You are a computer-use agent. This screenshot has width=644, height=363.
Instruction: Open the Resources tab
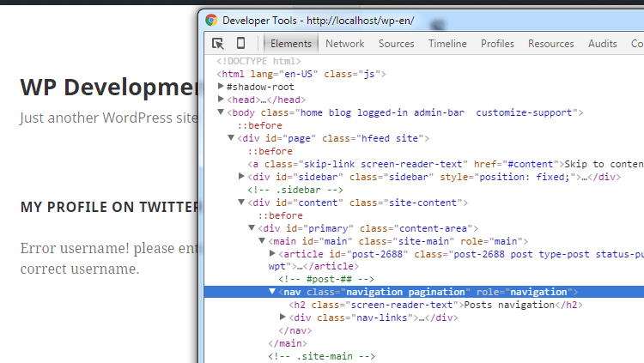click(550, 44)
